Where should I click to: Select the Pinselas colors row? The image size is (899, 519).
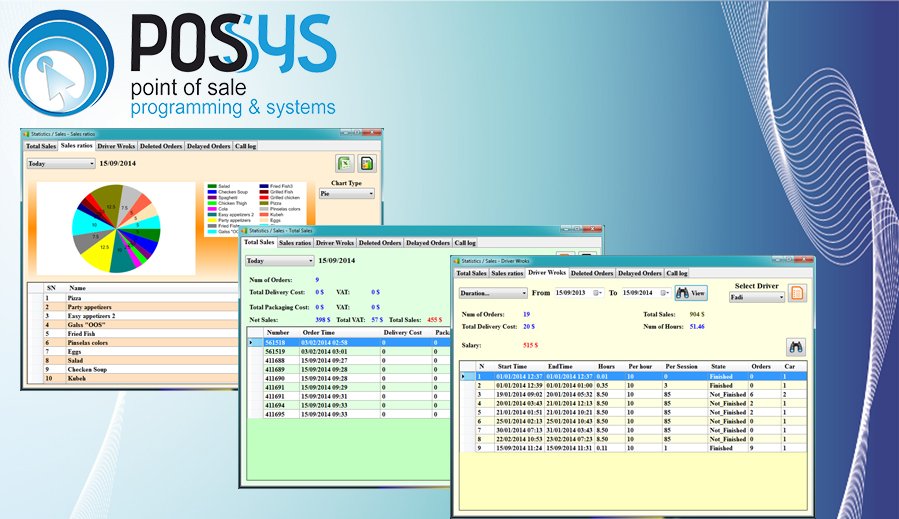(x=133, y=343)
